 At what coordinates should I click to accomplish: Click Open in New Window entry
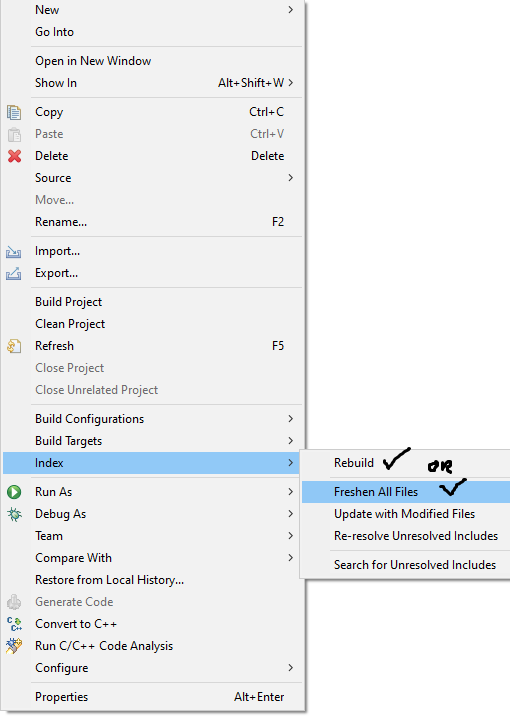click(93, 61)
